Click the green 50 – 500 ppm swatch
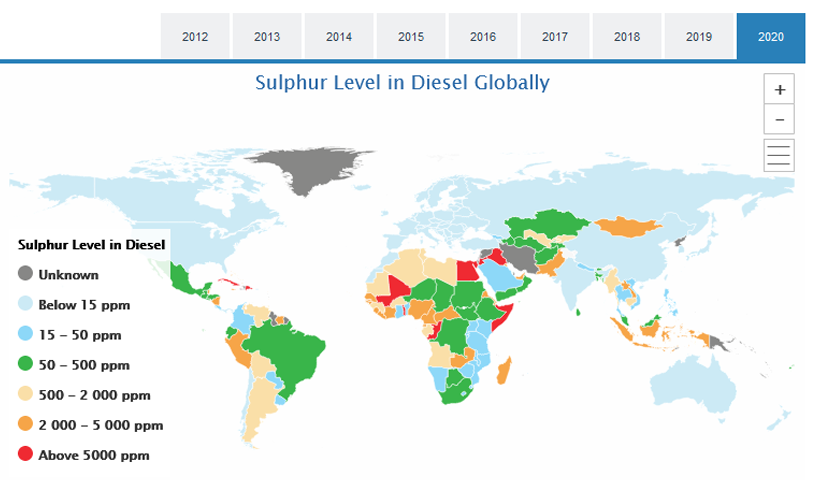The image size is (820, 480). pyautogui.click(x=25, y=364)
